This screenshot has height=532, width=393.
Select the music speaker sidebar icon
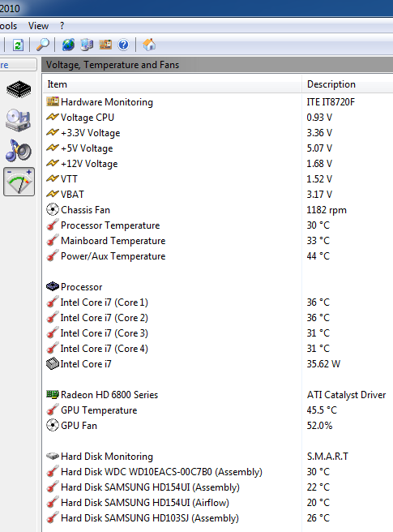click(19, 151)
